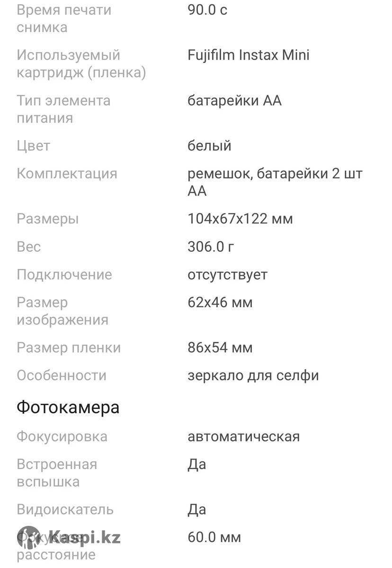
Task: Click the Видоискатель label
Action: [x=65, y=510]
